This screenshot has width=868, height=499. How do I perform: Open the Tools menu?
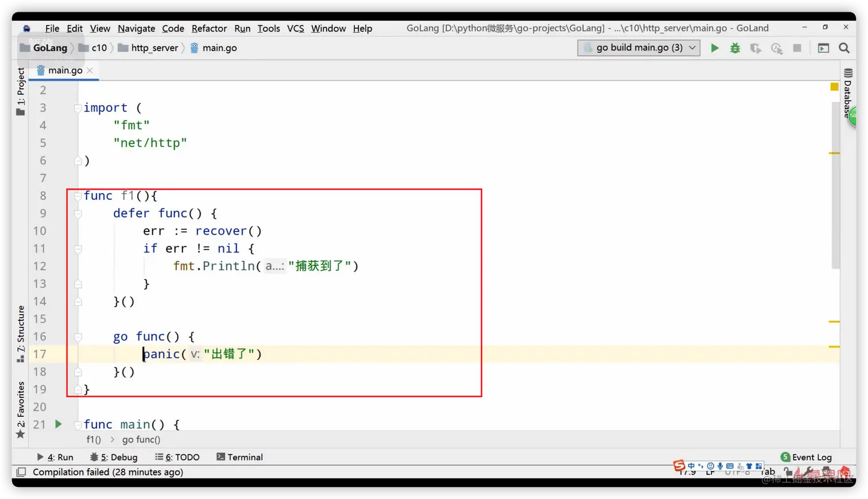click(269, 28)
